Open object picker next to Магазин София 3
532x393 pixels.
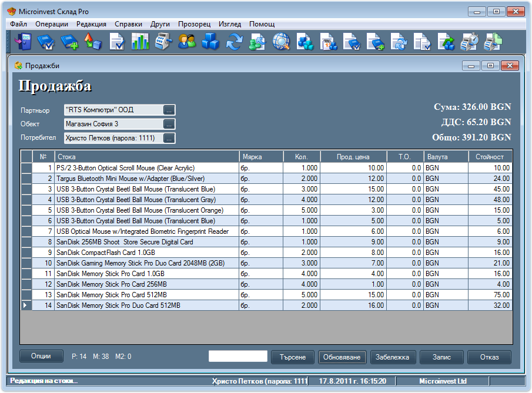click(x=169, y=124)
